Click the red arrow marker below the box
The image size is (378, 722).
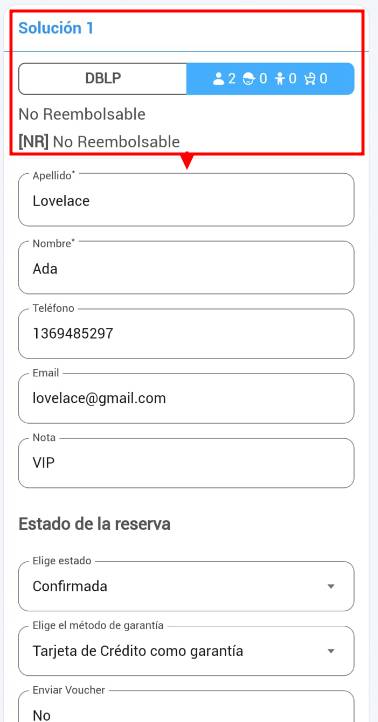click(x=187, y=161)
